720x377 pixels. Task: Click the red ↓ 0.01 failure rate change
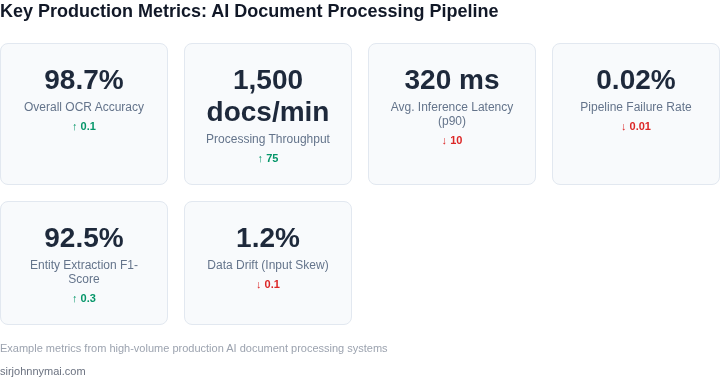coord(636,126)
